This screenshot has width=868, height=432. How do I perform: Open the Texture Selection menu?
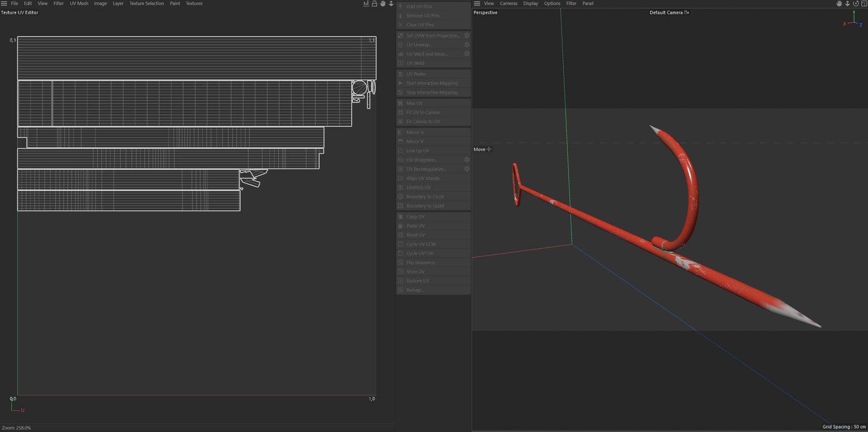pyautogui.click(x=146, y=4)
